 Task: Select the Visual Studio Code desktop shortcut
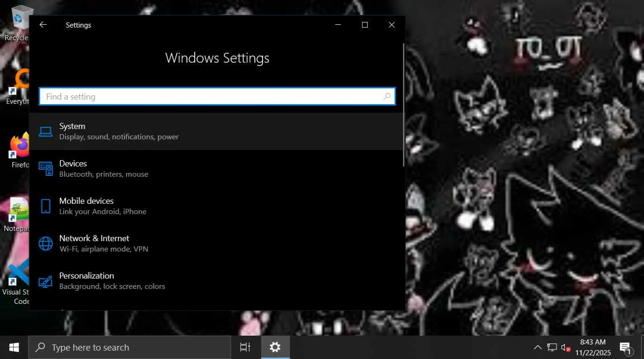coord(16,283)
